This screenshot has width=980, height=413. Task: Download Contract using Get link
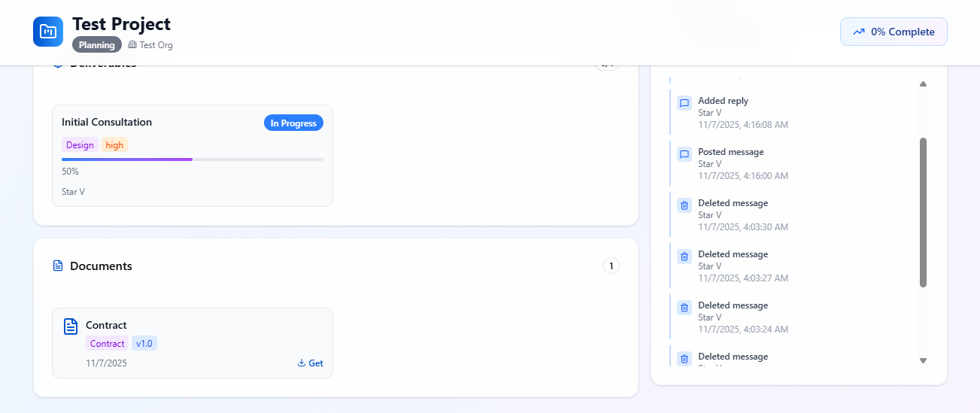[311, 363]
